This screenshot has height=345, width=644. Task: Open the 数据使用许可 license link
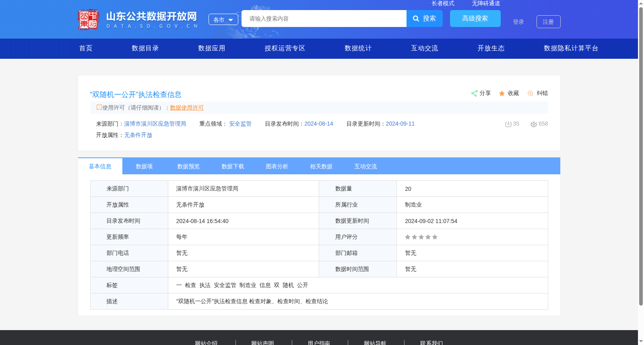coord(187,107)
